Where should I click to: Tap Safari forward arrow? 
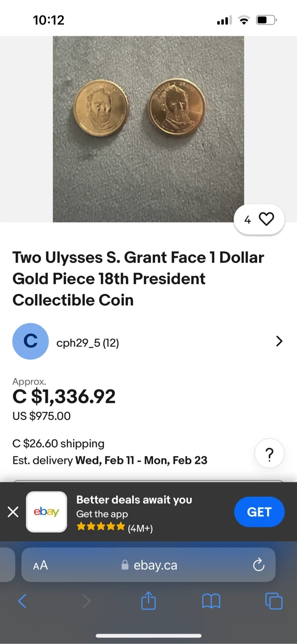(86, 601)
